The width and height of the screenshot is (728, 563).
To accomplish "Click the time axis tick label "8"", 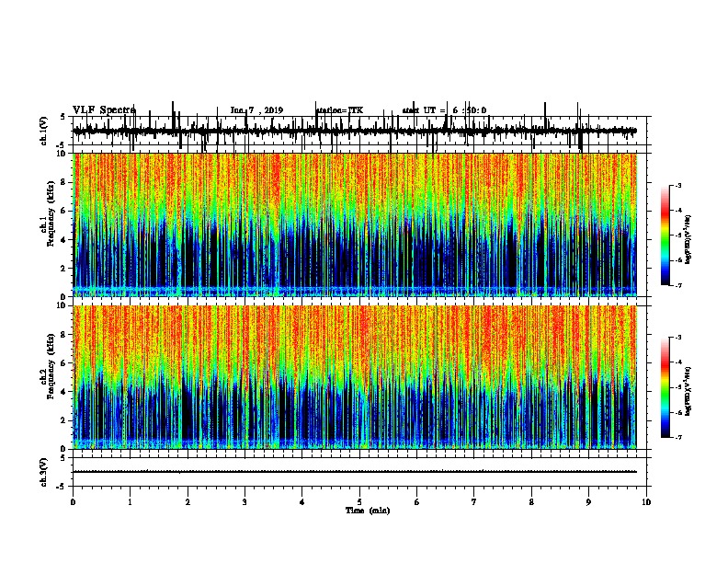I will 531,501.
